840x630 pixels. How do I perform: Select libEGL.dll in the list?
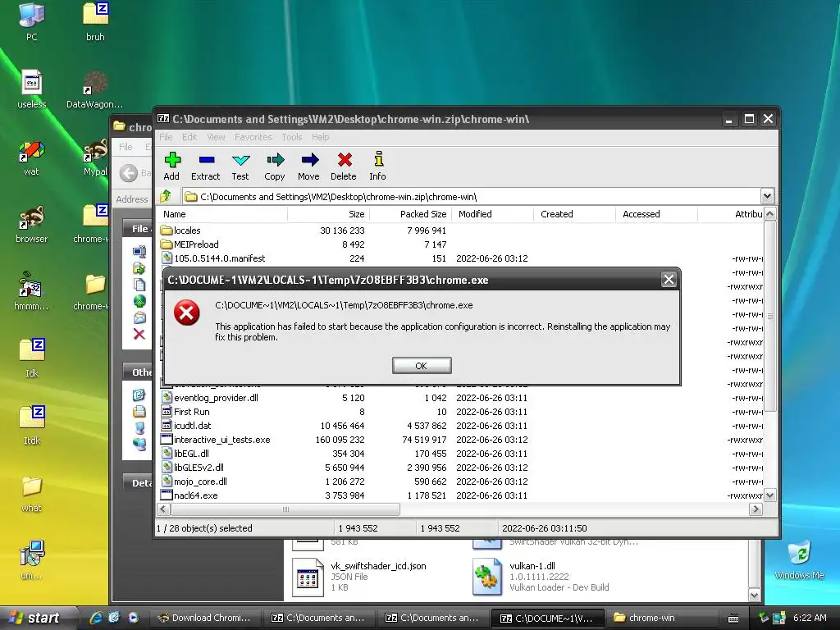click(x=459, y=453)
